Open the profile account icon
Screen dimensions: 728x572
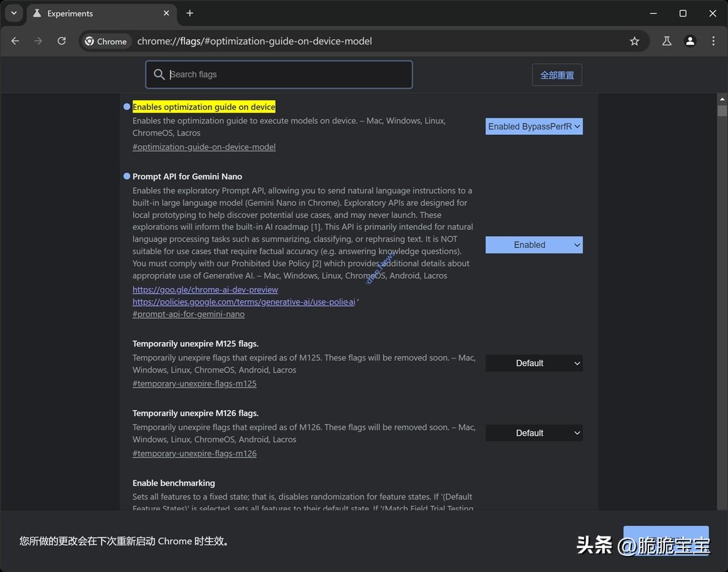(x=690, y=41)
